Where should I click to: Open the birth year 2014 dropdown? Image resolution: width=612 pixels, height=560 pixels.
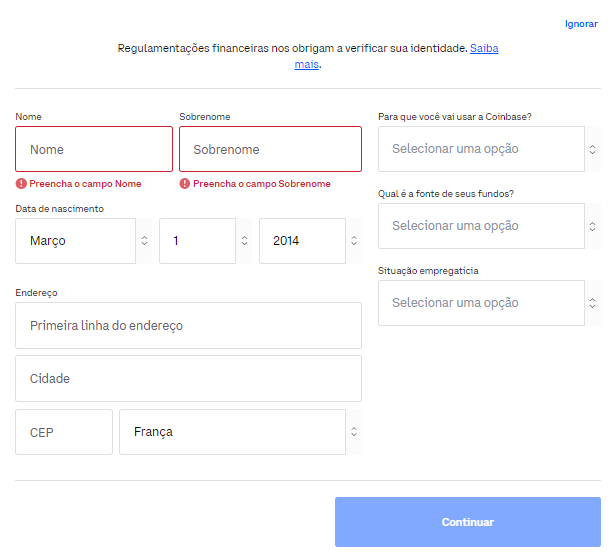(302, 241)
